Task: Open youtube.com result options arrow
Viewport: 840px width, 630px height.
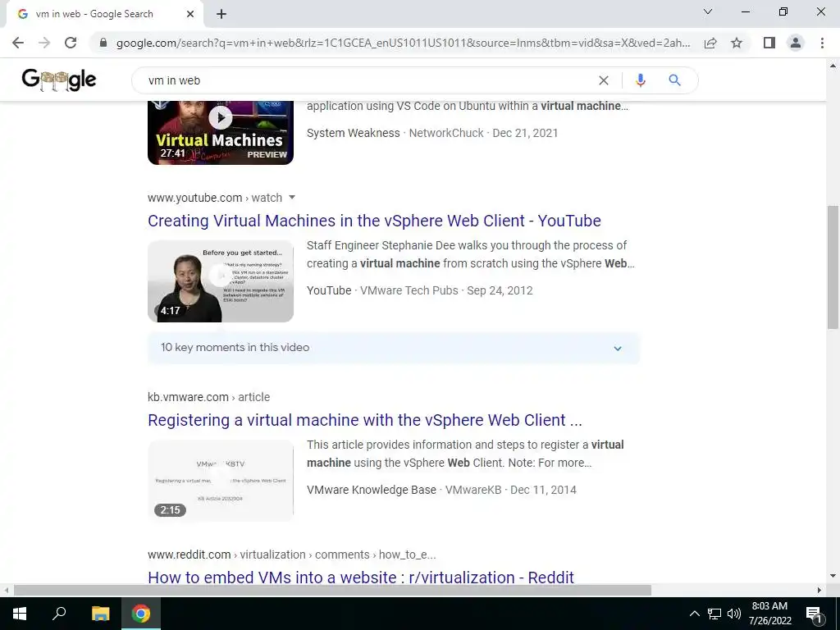Action: (x=292, y=198)
